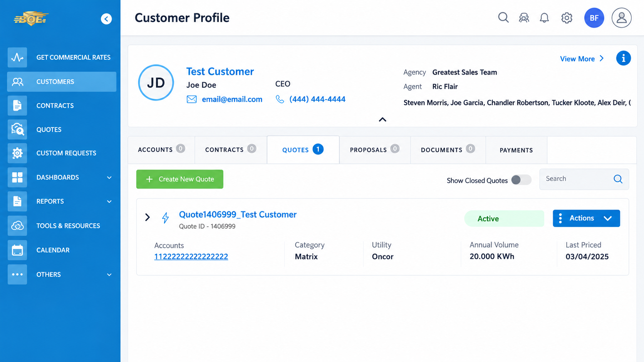Click Create New Quote button
Screen dimensions: 644x362
(x=179, y=179)
